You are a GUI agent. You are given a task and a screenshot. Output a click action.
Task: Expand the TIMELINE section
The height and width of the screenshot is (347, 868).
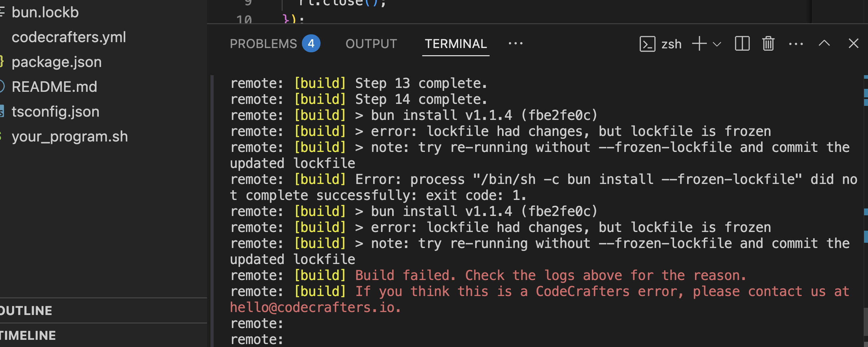tap(28, 335)
